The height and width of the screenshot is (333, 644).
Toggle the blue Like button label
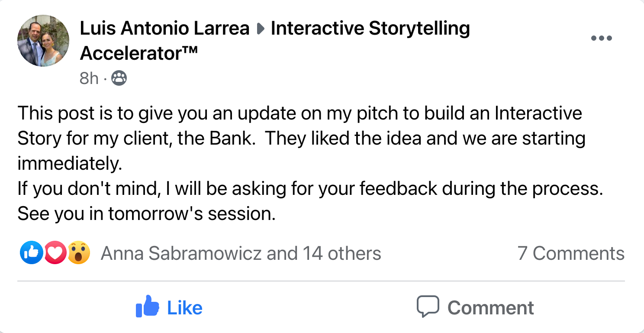coord(185,308)
